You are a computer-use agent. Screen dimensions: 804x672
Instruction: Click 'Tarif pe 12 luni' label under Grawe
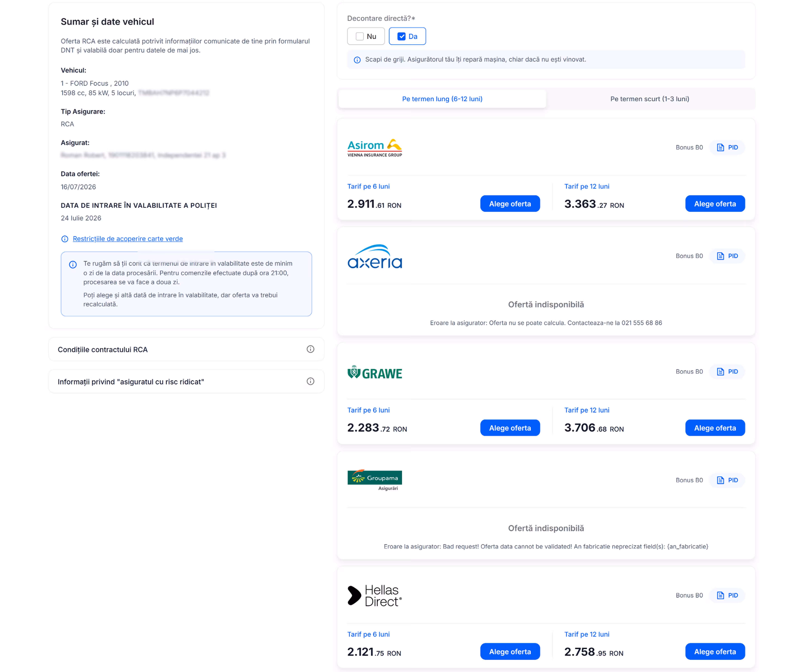pos(587,410)
